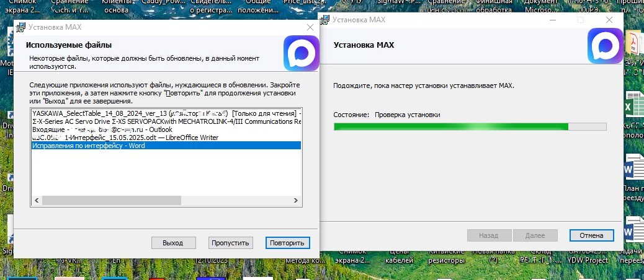Select the Новая папка (2) desktop label

point(493,256)
